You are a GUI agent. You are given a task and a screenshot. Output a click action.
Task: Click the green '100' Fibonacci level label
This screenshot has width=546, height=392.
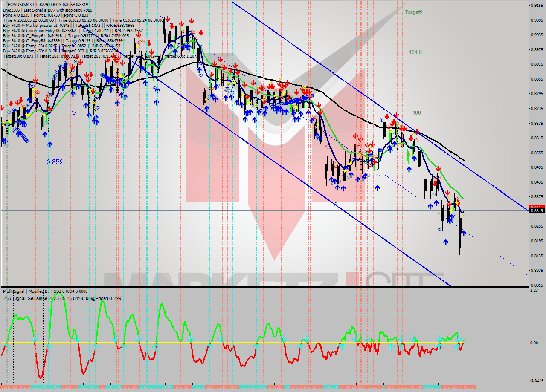417,113
